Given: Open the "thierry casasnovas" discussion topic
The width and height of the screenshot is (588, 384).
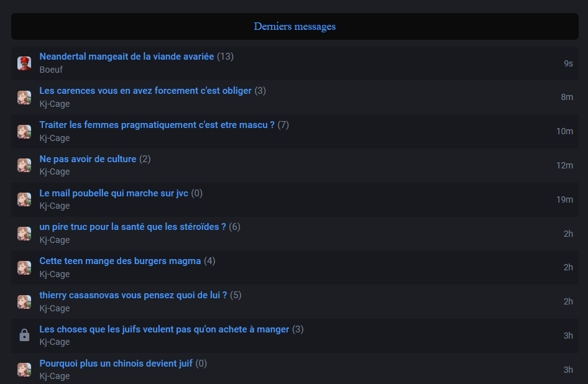Looking at the screenshot, I should [x=133, y=295].
